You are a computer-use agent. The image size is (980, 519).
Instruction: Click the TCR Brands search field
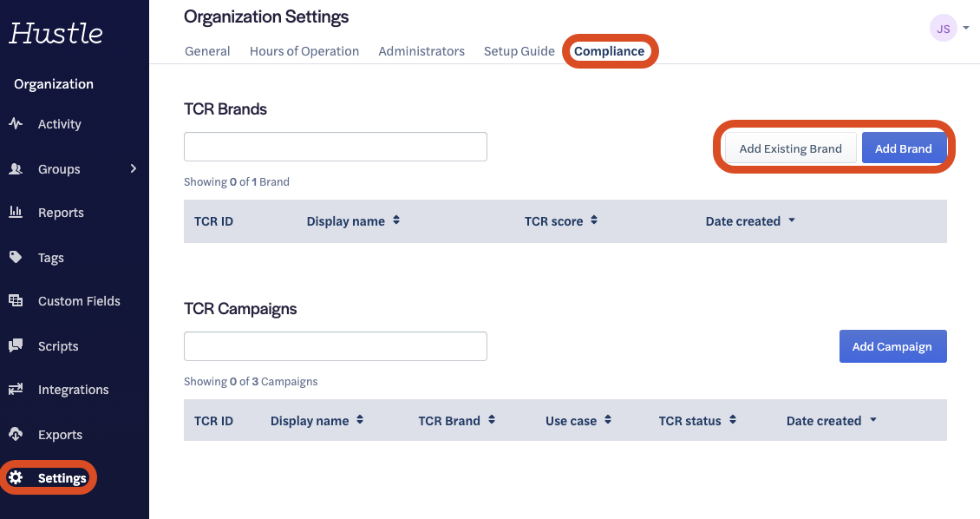coord(336,147)
